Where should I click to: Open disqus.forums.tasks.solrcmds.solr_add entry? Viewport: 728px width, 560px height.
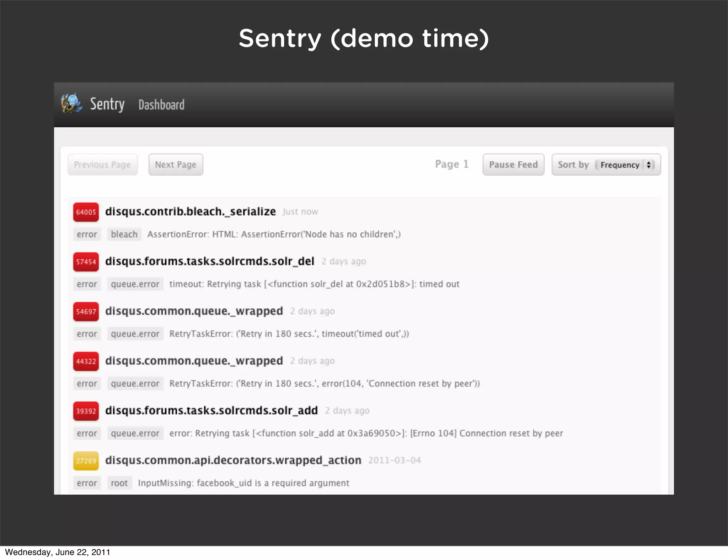212,410
